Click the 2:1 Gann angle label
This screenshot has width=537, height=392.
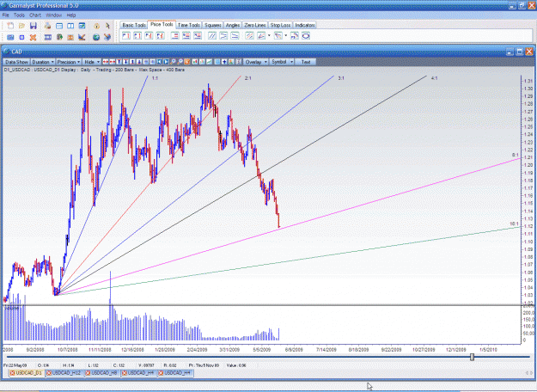248,78
